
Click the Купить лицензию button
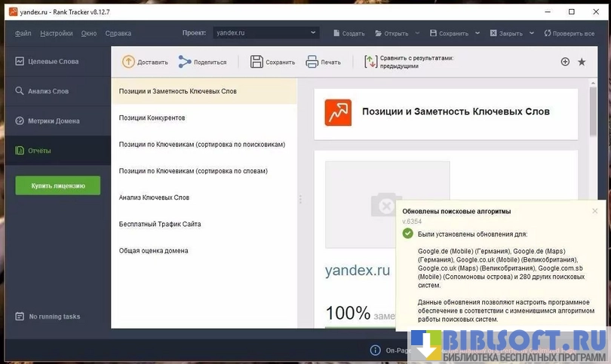[57, 185]
